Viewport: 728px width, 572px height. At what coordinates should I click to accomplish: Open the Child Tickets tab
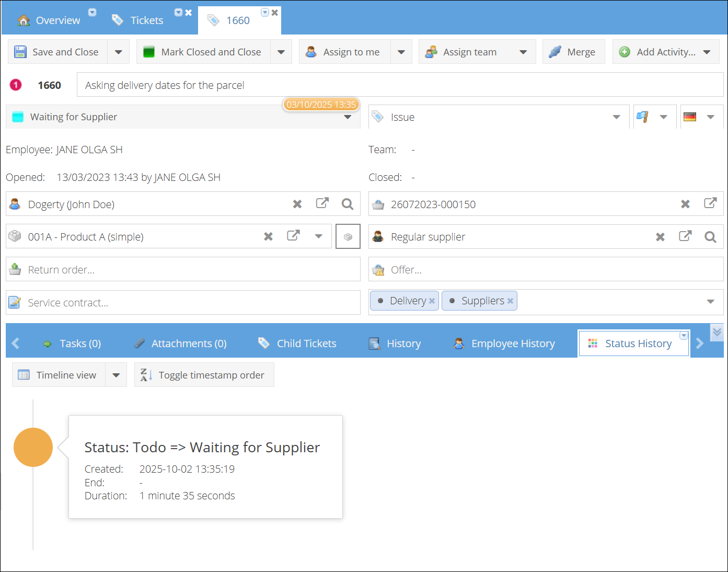point(297,344)
